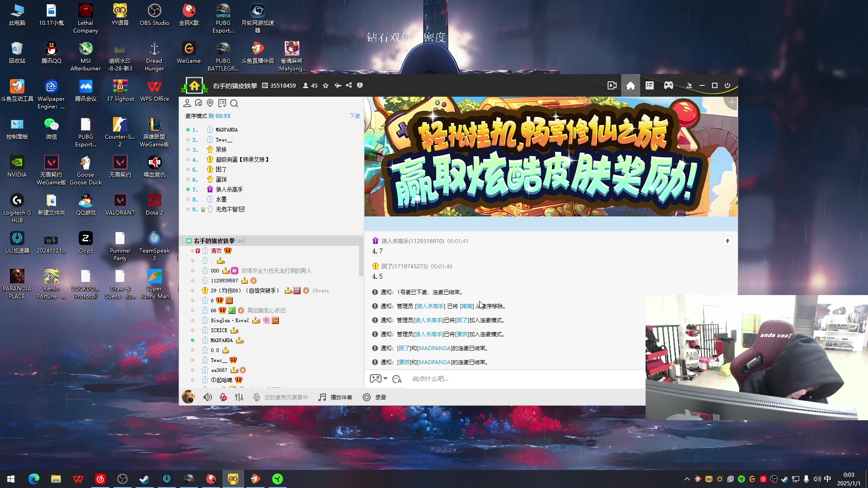
Task: Click the 狼人杀高手 link in removal notice
Action: 430,306
